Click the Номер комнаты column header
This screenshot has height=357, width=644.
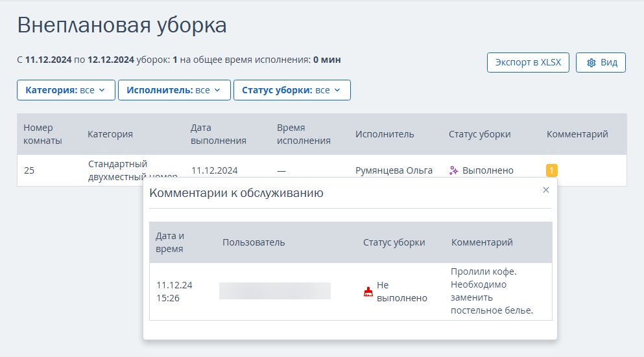42,134
